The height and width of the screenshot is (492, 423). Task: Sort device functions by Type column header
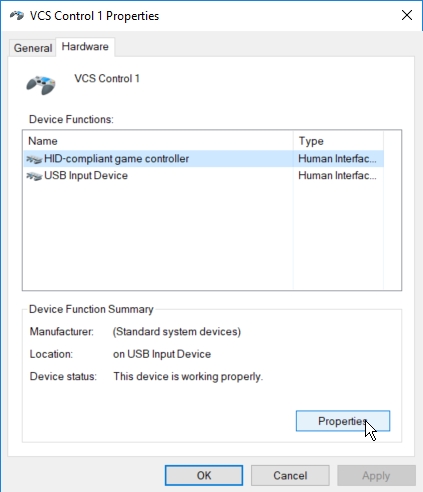pyautogui.click(x=338, y=141)
